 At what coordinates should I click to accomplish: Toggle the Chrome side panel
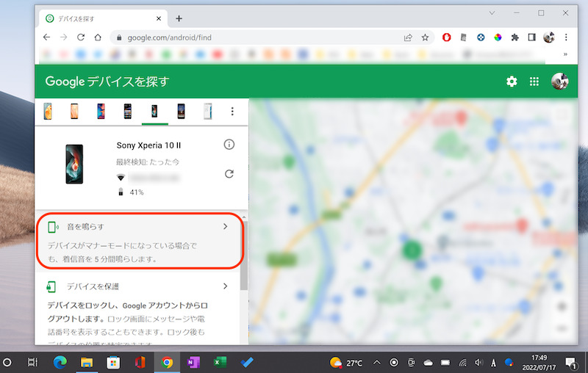coord(531,37)
